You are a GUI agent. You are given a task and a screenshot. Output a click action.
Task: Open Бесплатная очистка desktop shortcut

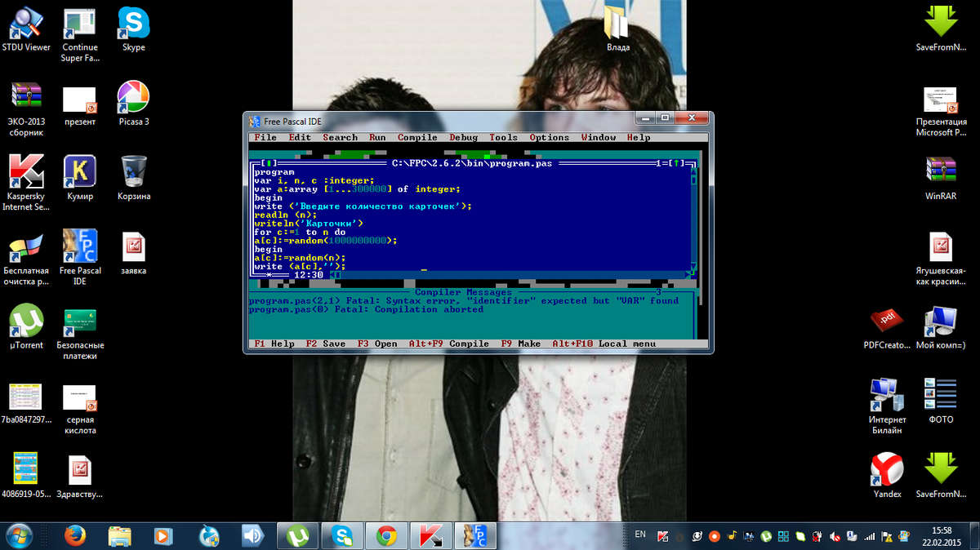pyautogui.click(x=26, y=259)
